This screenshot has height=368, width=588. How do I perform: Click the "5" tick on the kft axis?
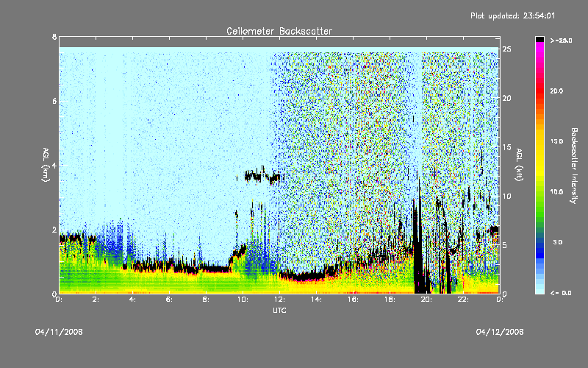click(x=505, y=245)
